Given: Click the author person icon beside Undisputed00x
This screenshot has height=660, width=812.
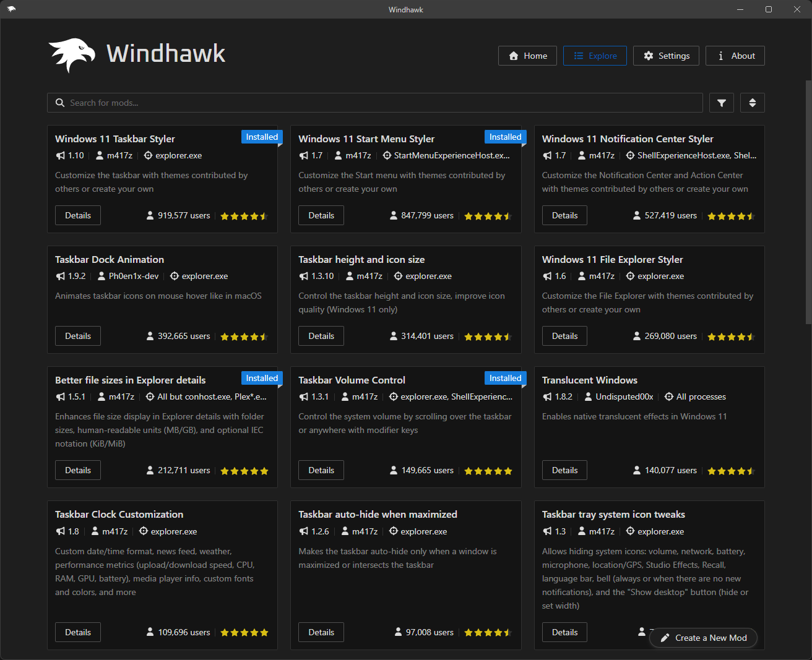Looking at the screenshot, I should 589,396.
